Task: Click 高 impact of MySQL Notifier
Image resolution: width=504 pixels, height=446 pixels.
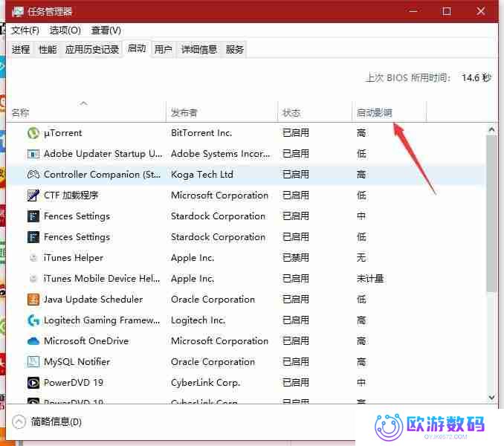Action: (x=361, y=362)
